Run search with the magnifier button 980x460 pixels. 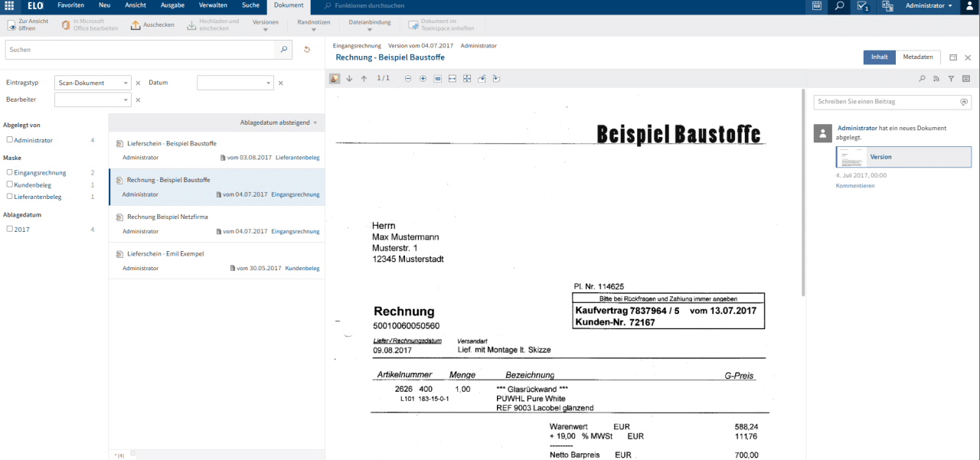pos(284,50)
